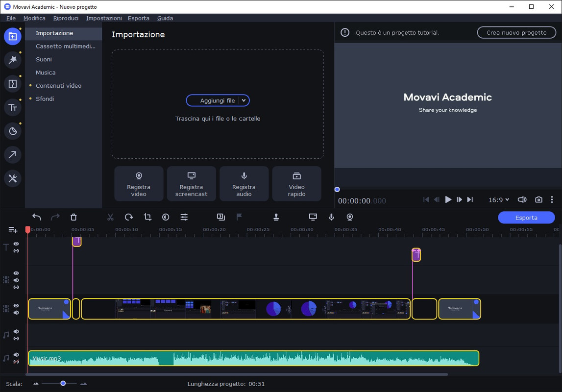
Task: Mute the overlay video track
Action: 16,280
